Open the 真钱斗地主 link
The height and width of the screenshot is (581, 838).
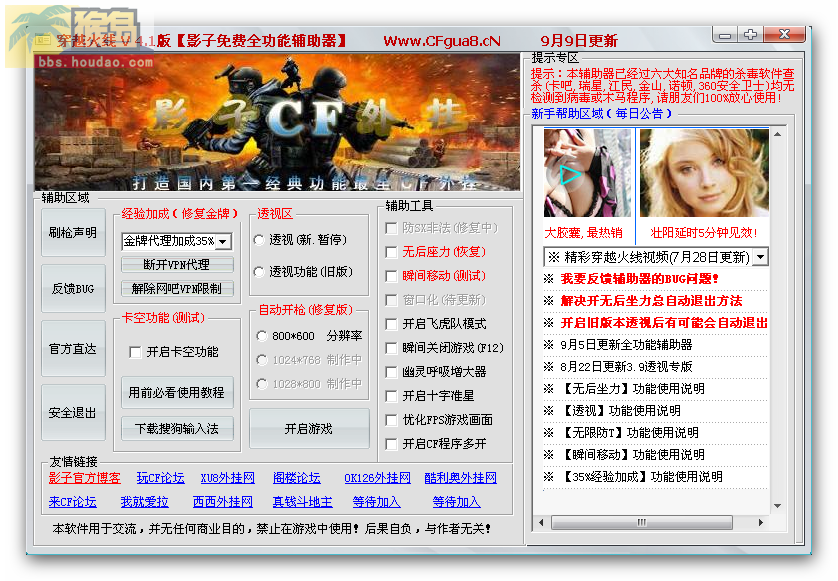(x=302, y=502)
